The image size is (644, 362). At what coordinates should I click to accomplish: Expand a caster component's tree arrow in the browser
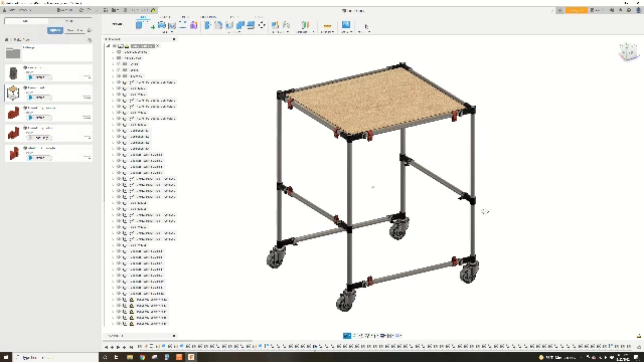pyautogui.click(x=113, y=299)
